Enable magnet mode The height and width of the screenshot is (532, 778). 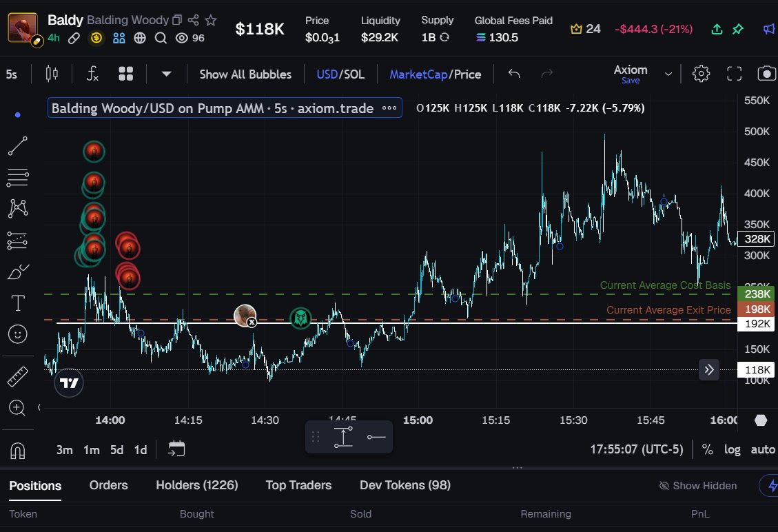[17, 450]
